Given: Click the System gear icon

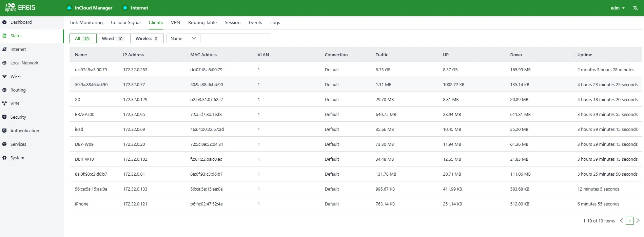Looking at the screenshot, I should (4, 158).
